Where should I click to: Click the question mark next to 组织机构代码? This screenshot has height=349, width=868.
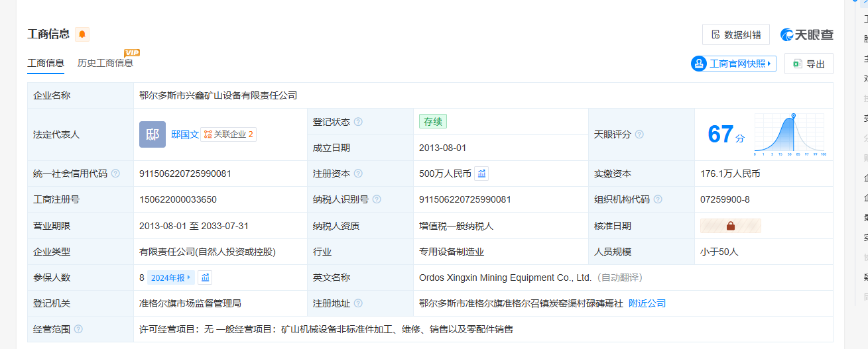[658, 199]
